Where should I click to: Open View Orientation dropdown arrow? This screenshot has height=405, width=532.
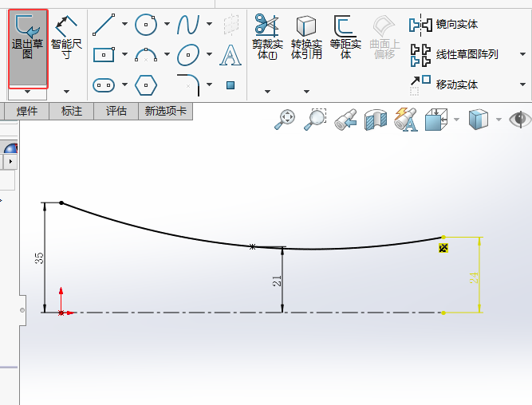coord(456,120)
